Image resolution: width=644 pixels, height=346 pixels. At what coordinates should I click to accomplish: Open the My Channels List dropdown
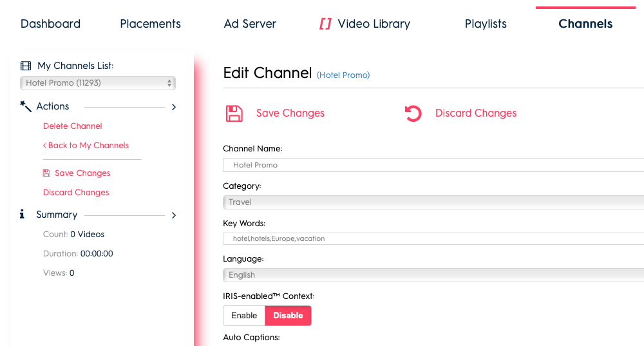click(98, 83)
